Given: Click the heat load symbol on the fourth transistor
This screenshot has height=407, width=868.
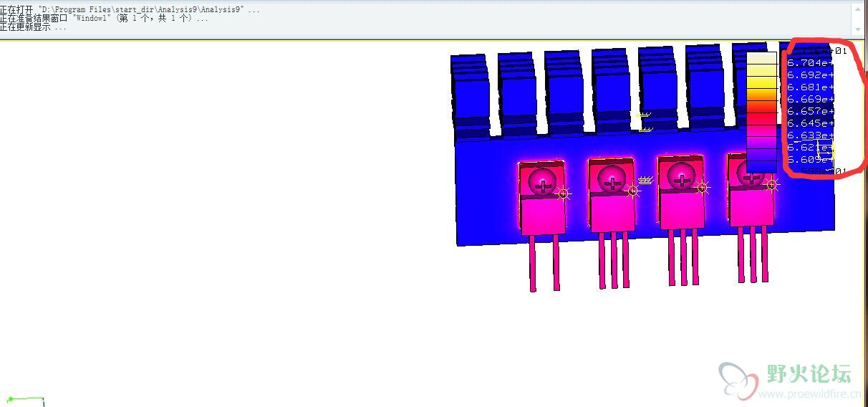Looking at the screenshot, I should (x=771, y=185).
